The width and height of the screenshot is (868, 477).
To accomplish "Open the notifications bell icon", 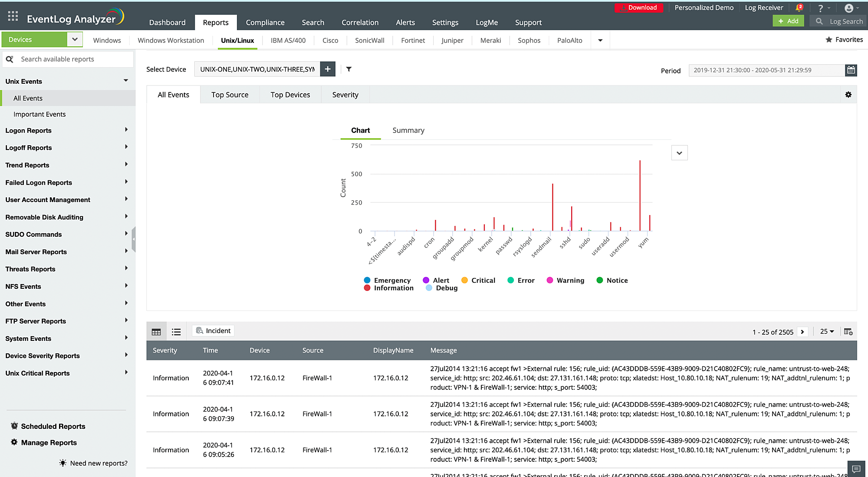I will click(x=799, y=8).
